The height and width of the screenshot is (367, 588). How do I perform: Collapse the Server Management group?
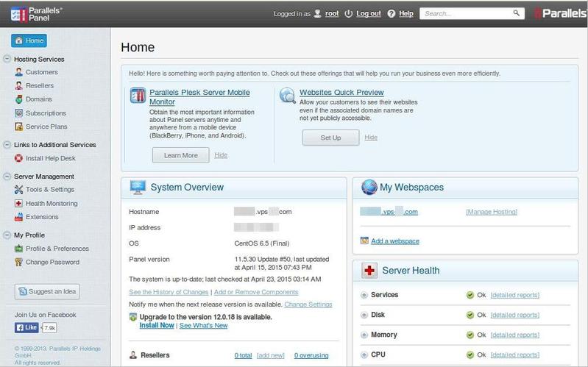click(x=7, y=177)
